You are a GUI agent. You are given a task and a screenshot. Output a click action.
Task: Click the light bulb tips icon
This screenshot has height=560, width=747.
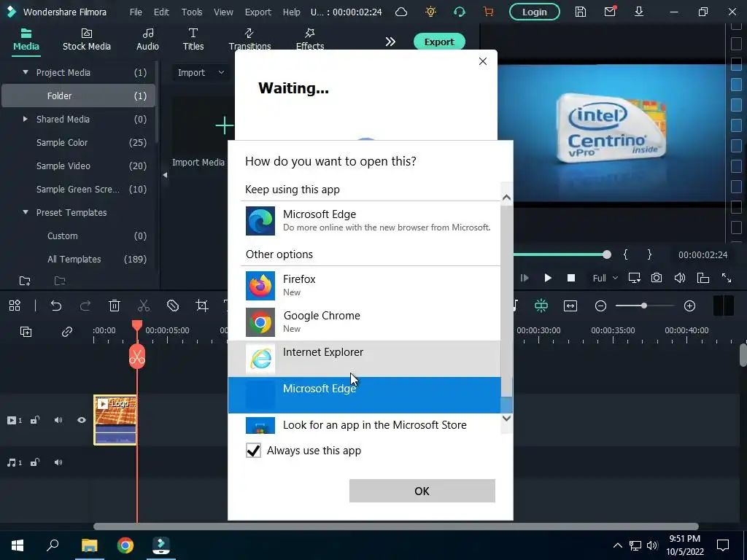[x=430, y=12]
